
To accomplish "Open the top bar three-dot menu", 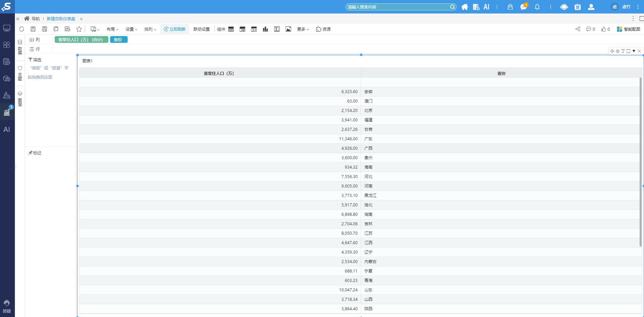I will click(638, 7).
